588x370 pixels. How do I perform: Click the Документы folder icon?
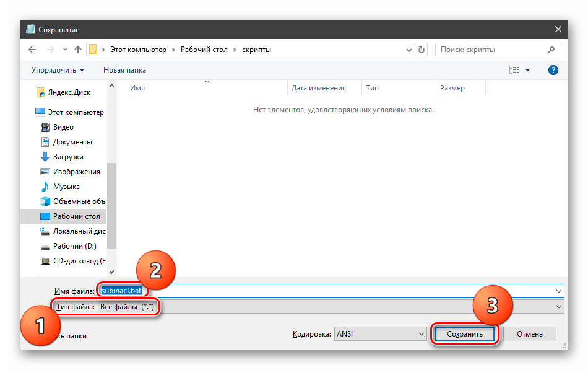[x=45, y=141]
